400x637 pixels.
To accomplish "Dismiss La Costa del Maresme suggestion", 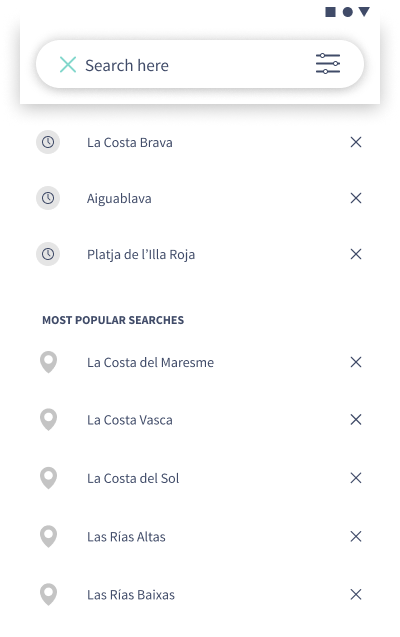I will (x=356, y=362).
